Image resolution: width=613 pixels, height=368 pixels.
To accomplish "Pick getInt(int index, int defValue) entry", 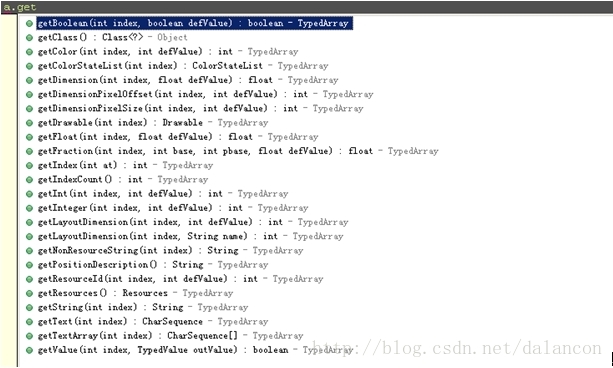I will [x=163, y=194].
